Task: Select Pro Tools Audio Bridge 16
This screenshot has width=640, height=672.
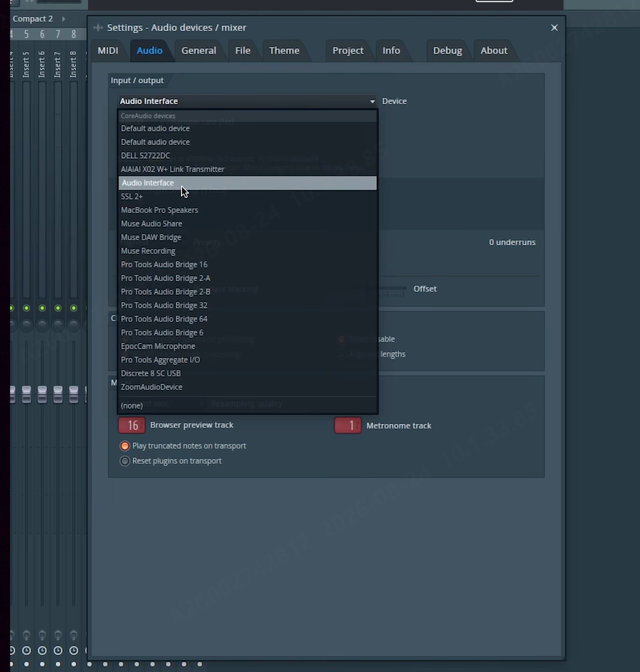Action: tap(248, 264)
